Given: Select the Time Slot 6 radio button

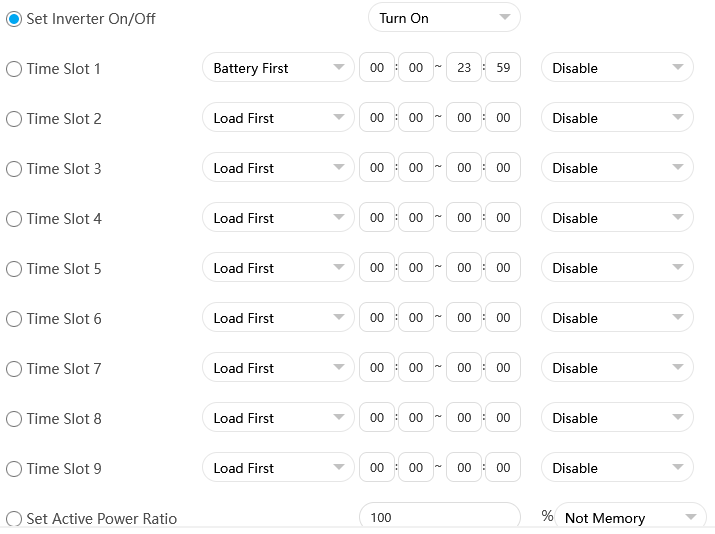Looking at the screenshot, I should [14, 319].
